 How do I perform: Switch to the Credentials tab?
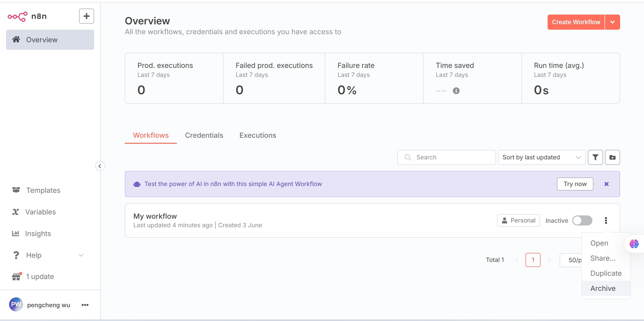tap(204, 135)
